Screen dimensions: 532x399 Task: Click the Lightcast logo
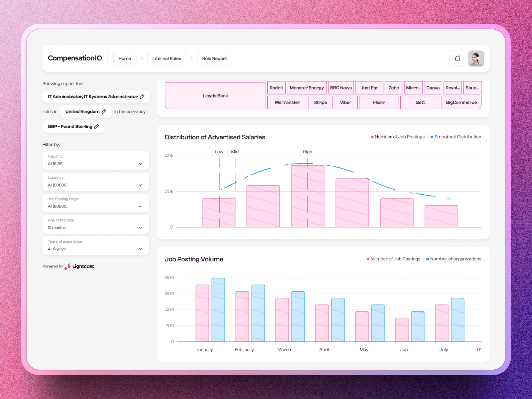(x=79, y=266)
